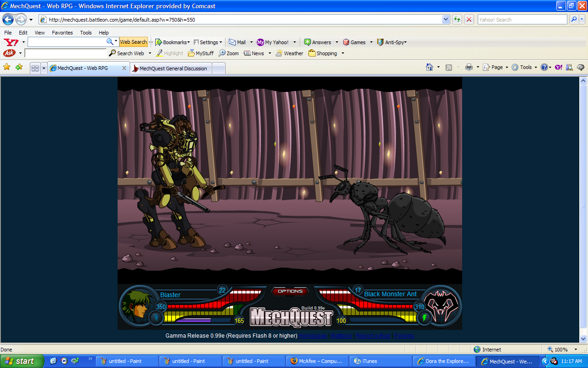The height and width of the screenshot is (368, 588).
Task: Open the Weather button on Ask toolbar
Action: [x=289, y=53]
